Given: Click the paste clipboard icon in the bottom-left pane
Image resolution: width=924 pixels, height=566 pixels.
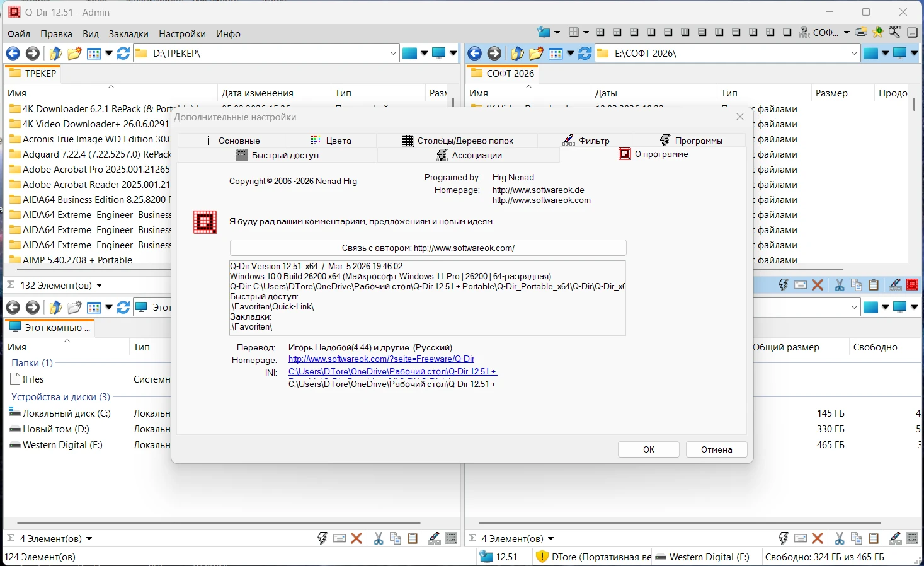Looking at the screenshot, I should 413,538.
